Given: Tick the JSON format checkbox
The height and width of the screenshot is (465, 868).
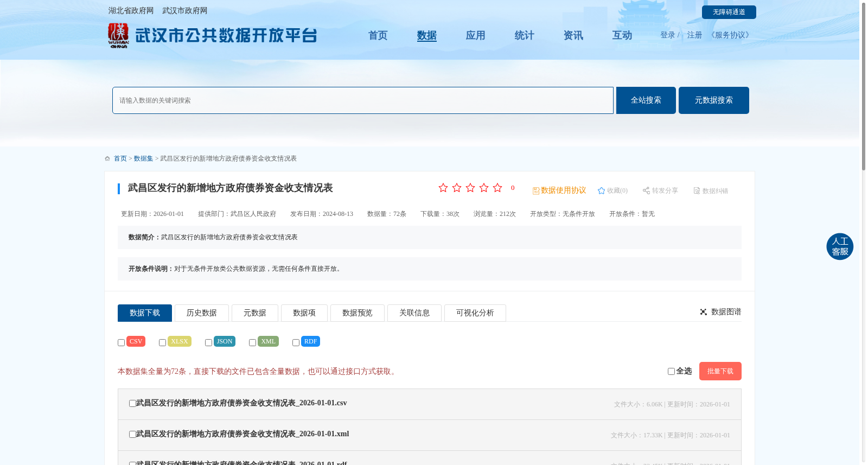Looking at the screenshot, I should click(x=208, y=342).
